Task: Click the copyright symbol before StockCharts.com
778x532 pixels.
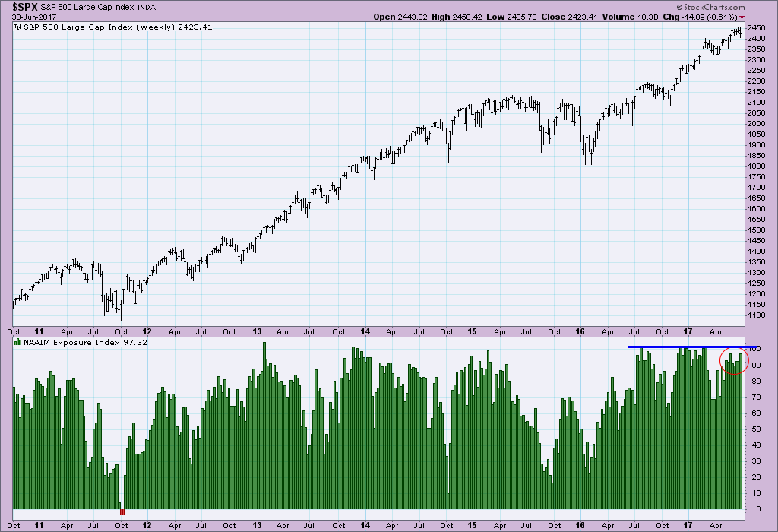Action: tap(679, 7)
